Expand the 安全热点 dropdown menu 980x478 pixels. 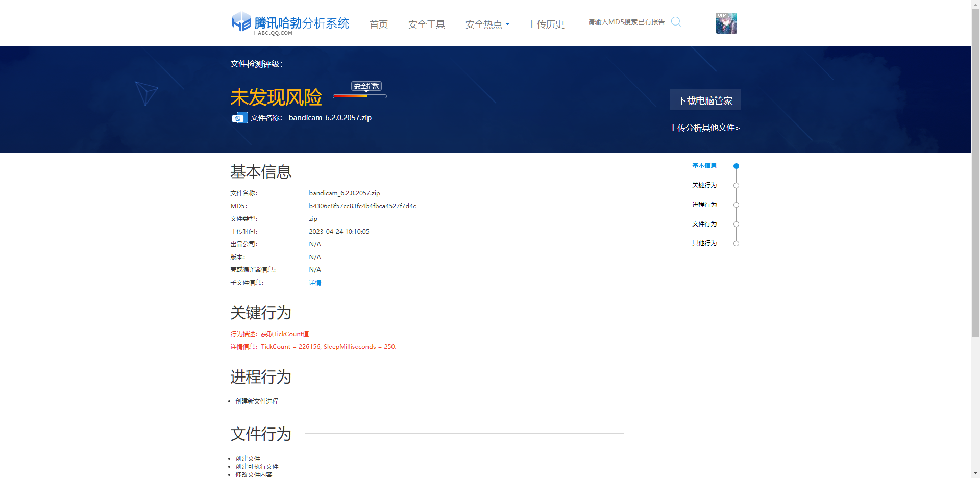(x=487, y=24)
